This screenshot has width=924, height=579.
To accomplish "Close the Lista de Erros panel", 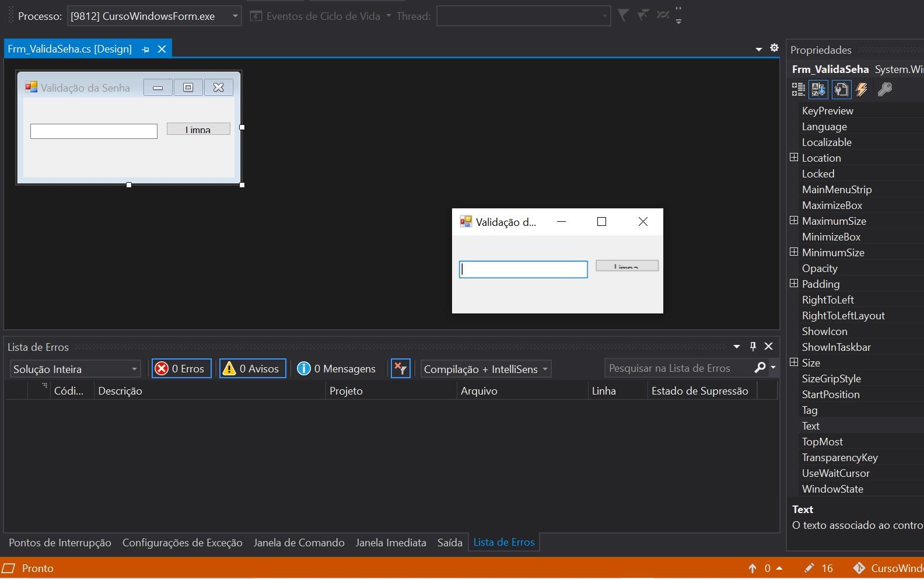I will coord(769,346).
